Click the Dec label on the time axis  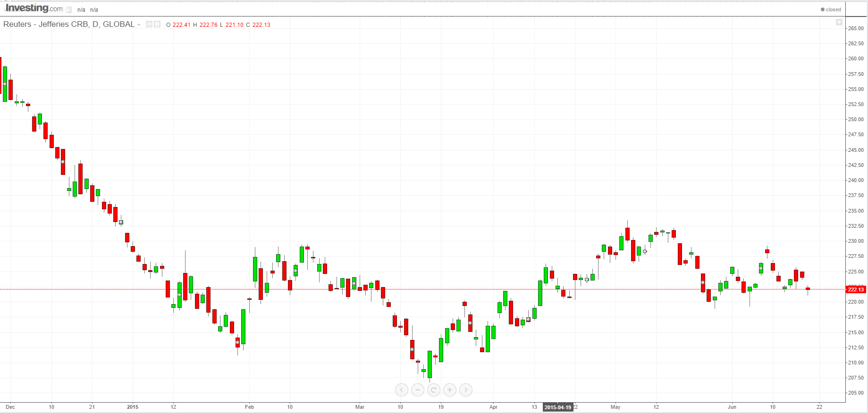coord(10,407)
